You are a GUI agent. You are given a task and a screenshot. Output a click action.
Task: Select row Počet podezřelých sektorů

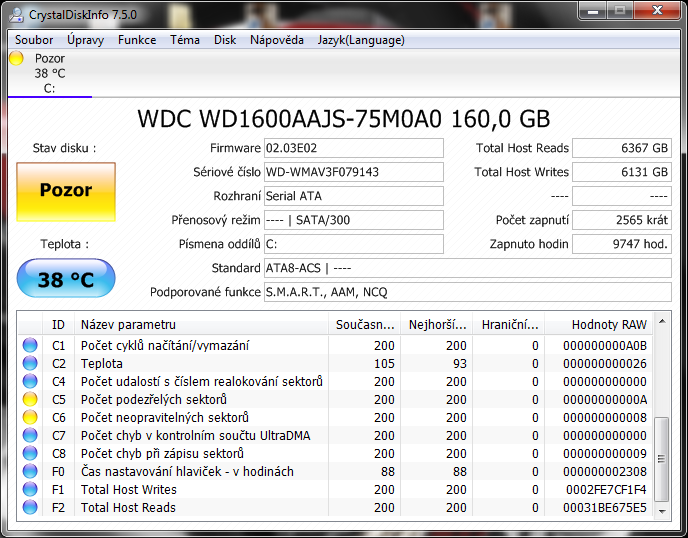pyautogui.click(x=335, y=399)
